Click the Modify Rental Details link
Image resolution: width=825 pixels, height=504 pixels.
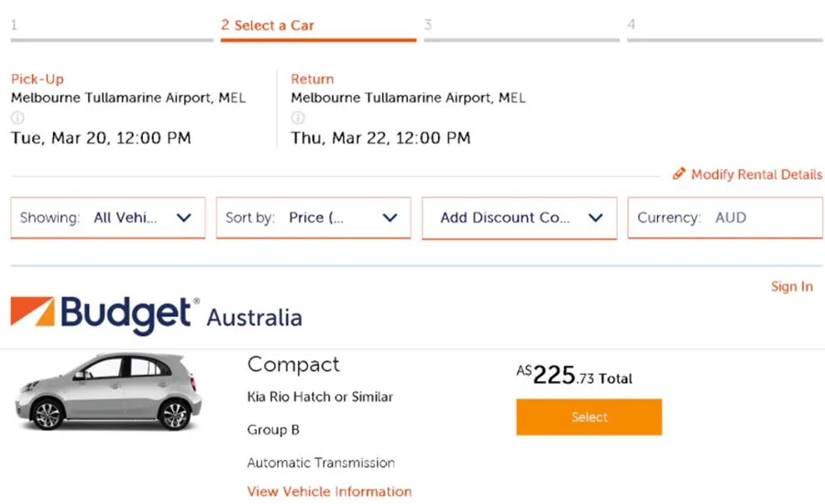click(x=756, y=174)
